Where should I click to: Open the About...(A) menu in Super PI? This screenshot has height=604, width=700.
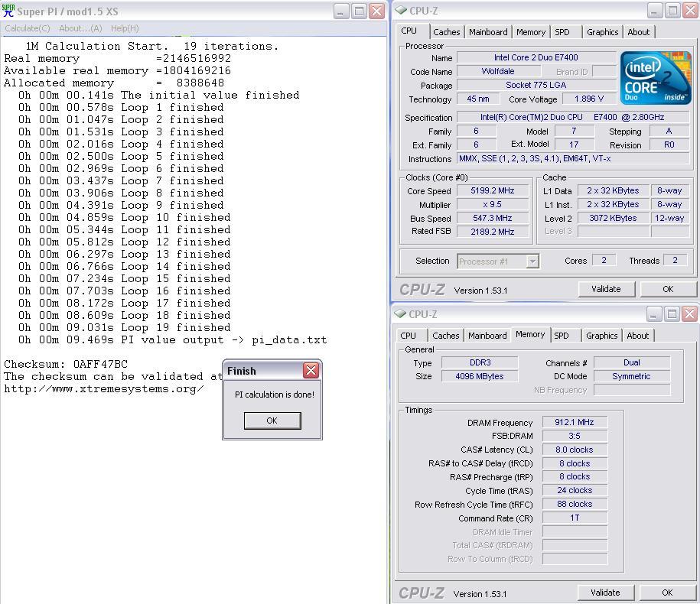pos(80,28)
